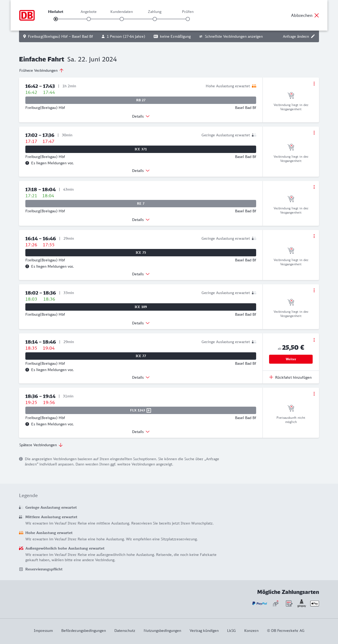Click the warning icon under ICE 371
Viewport: 338px width, 644px height.
tap(27, 163)
